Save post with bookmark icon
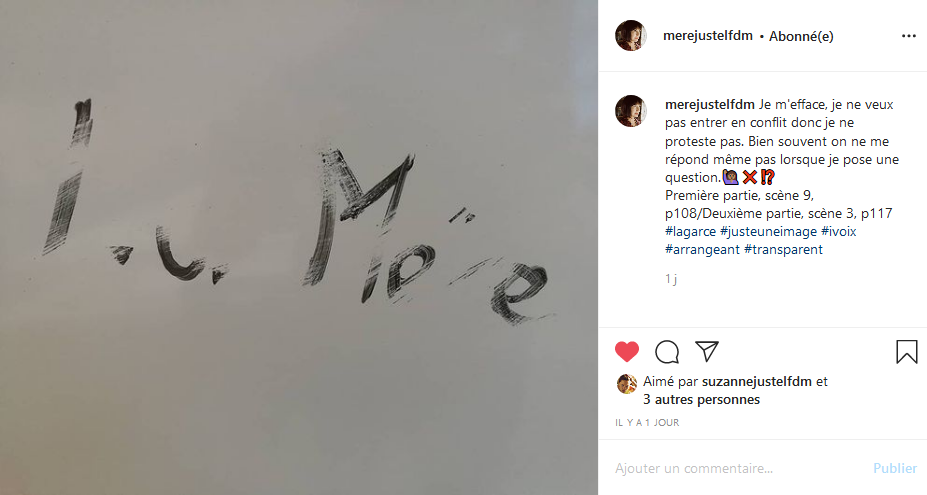This screenshot has width=927, height=495. coord(906,351)
